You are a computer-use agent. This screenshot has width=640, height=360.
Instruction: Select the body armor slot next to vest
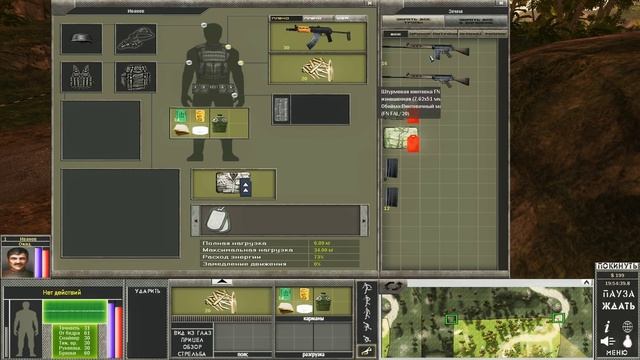[136, 77]
